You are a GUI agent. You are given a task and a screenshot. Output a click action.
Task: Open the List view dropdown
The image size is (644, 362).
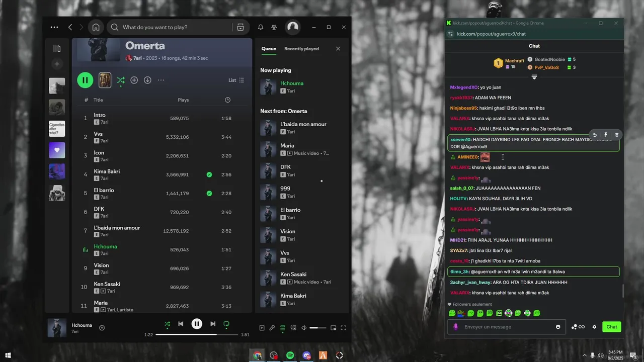point(236,80)
